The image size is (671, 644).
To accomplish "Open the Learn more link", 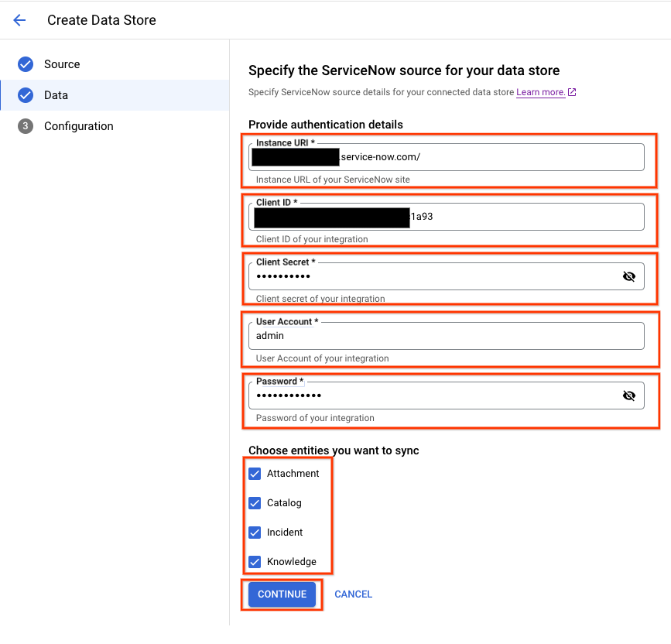I will [x=540, y=92].
